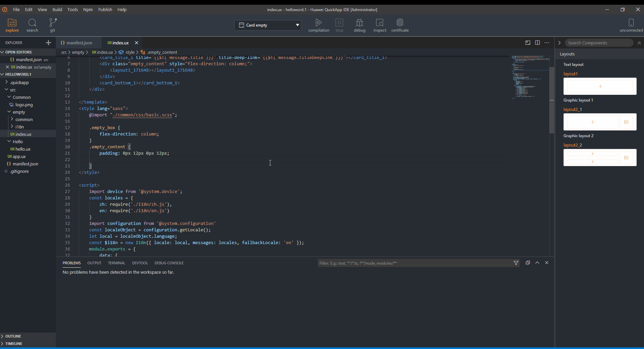Open the inspect tool

point(380,25)
